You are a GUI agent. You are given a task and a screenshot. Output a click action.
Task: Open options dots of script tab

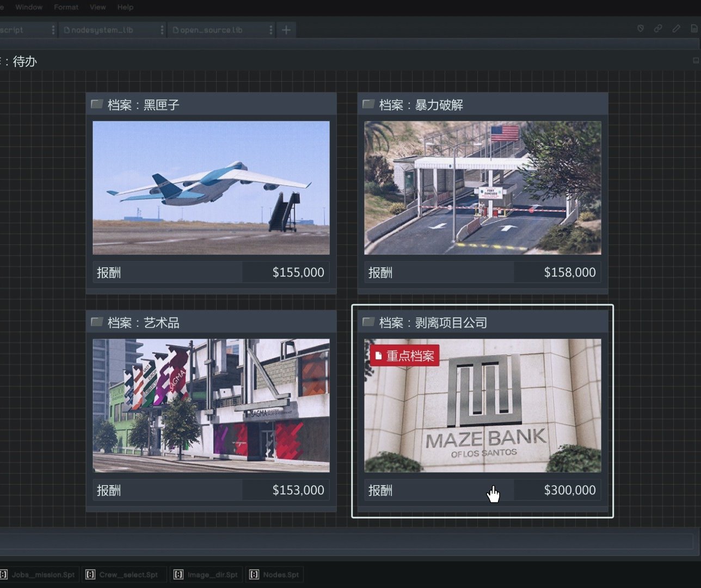[x=53, y=30]
